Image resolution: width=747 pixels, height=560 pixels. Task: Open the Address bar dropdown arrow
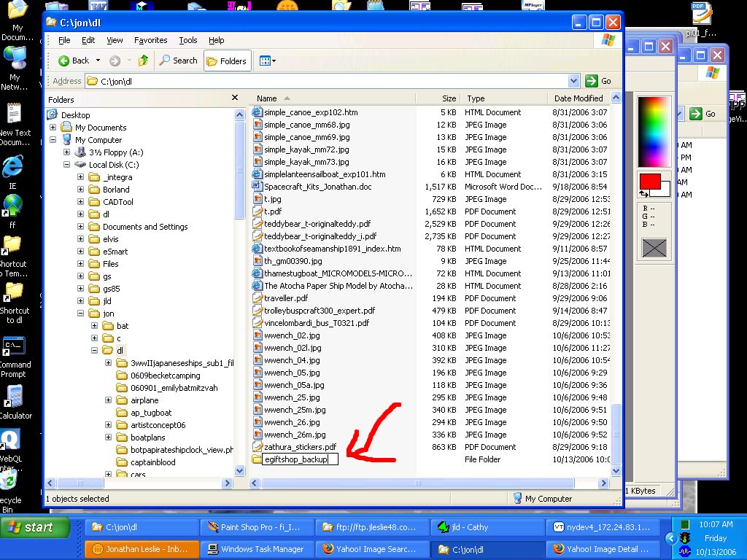click(x=573, y=81)
